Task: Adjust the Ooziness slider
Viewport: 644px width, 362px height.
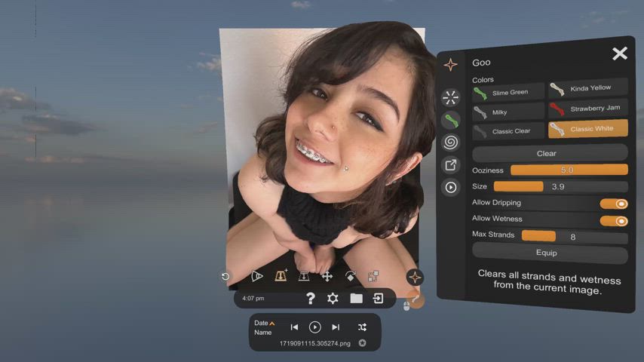Action: tap(569, 170)
